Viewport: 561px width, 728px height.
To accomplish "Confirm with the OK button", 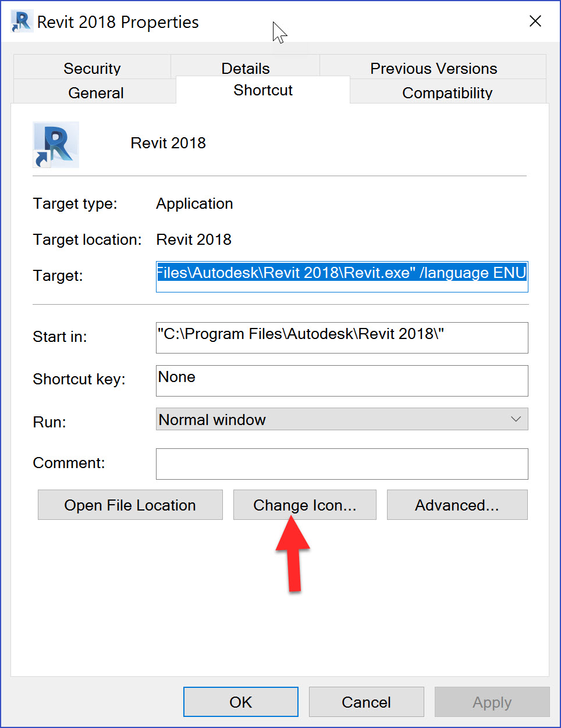I will [241, 702].
